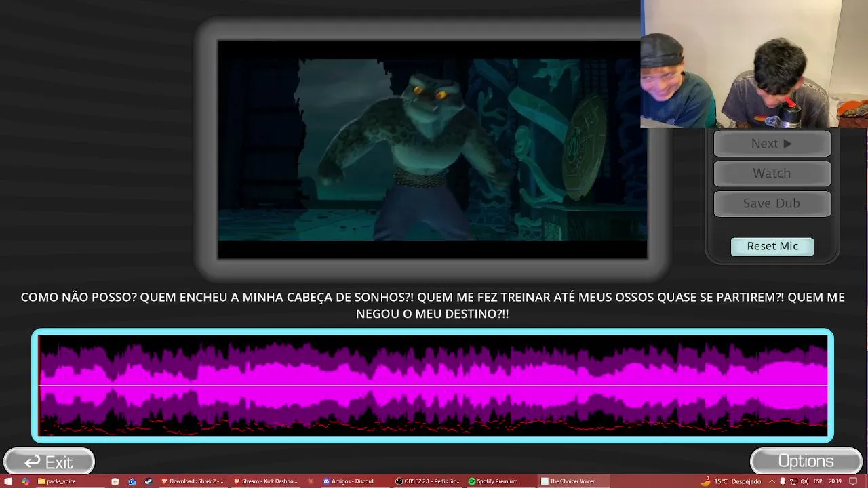Open the notification center icon
This screenshot has height=488, width=868.
pyautogui.click(x=854, y=481)
